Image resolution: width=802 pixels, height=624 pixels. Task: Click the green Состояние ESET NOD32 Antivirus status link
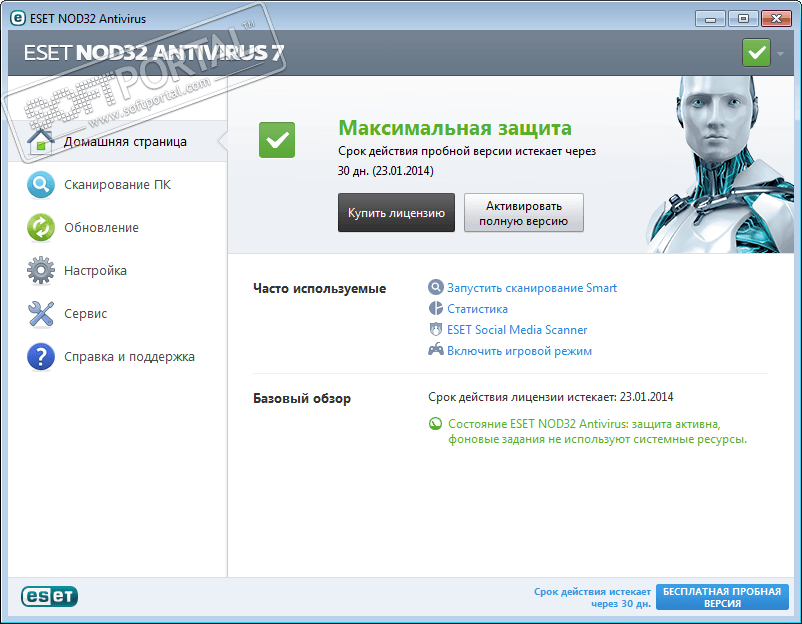pyautogui.click(x=597, y=431)
